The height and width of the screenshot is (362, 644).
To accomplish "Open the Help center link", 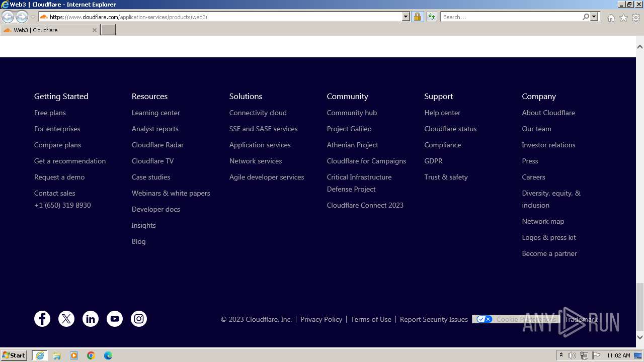I will pos(442,113).
